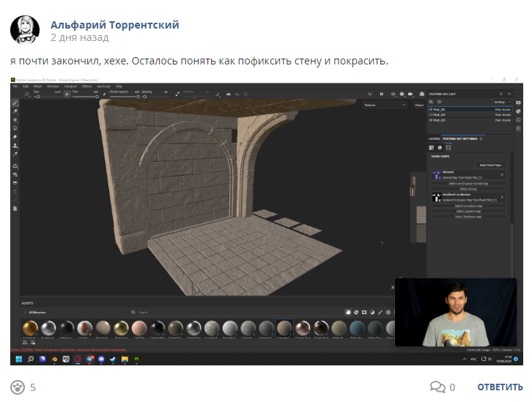This screenshot has height=402, width=532.
Task: Switch to the Texture Set Settings tab
Action: tap(459, 139)
